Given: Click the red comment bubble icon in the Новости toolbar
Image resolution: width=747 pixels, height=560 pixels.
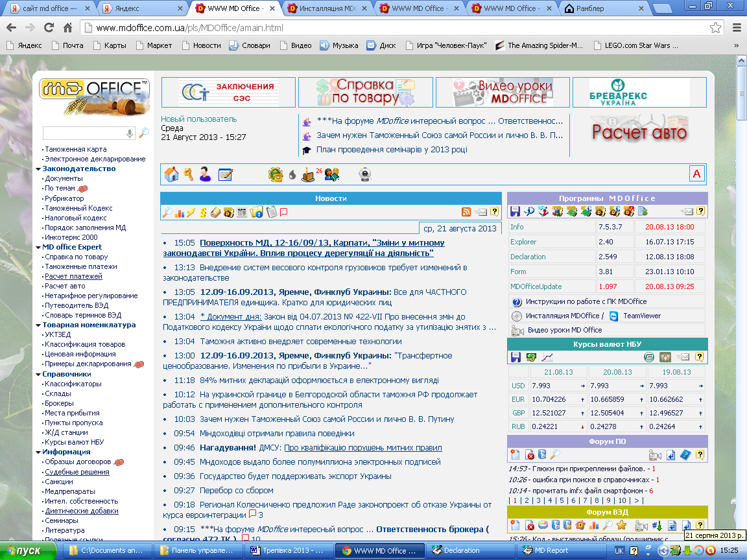Looking at the screenshot, I should click(x=284, y=213).
